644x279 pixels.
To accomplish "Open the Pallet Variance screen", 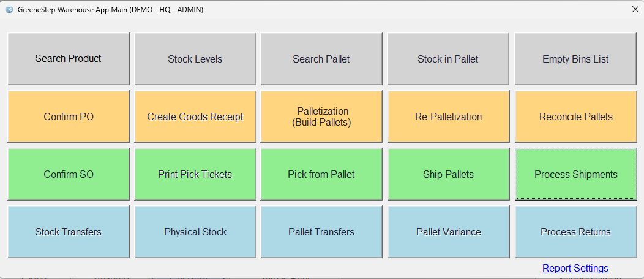I will tap(448, 232).
